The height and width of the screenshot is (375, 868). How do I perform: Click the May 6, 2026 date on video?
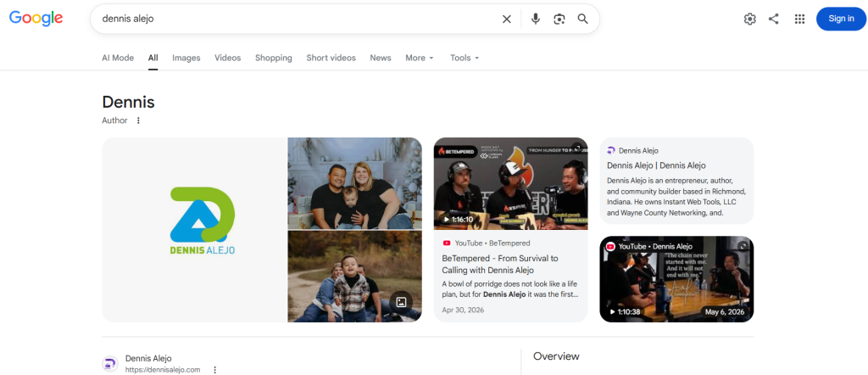coord(725,312)
